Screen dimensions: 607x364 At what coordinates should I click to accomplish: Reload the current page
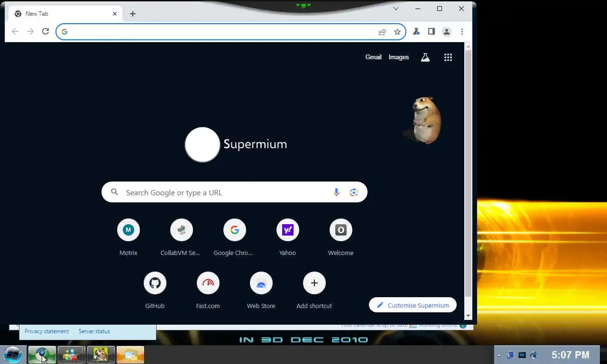[x=46, y=32]
